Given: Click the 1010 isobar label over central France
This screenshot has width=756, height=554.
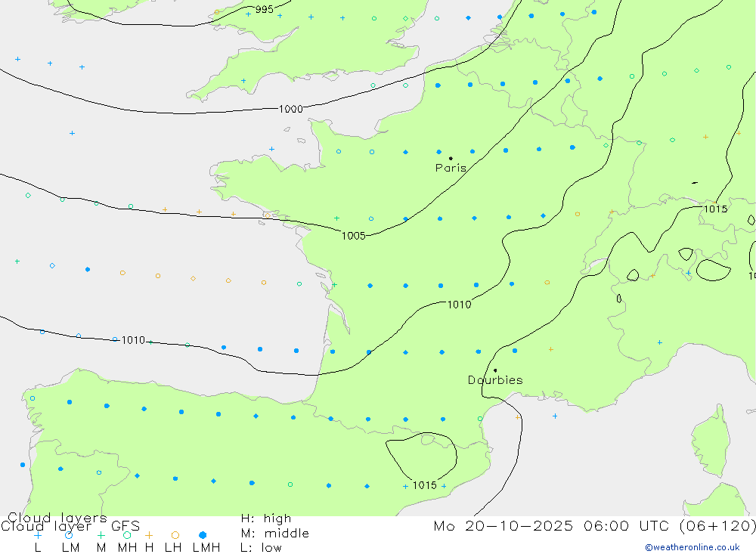Looking at the screenshot, I should [x=459, y=305].
